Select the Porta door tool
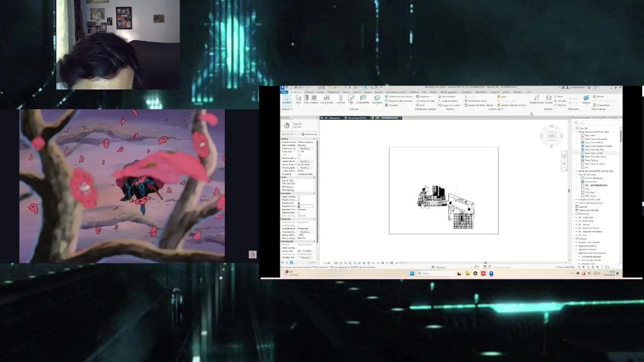The image size is (644, 362). [306, 99]
